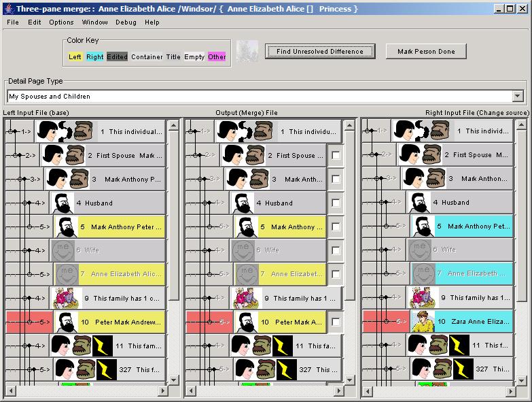This screenshot has width=532, height=402.
Task: Expand tree node 1 in left pane
Action: 12,131
